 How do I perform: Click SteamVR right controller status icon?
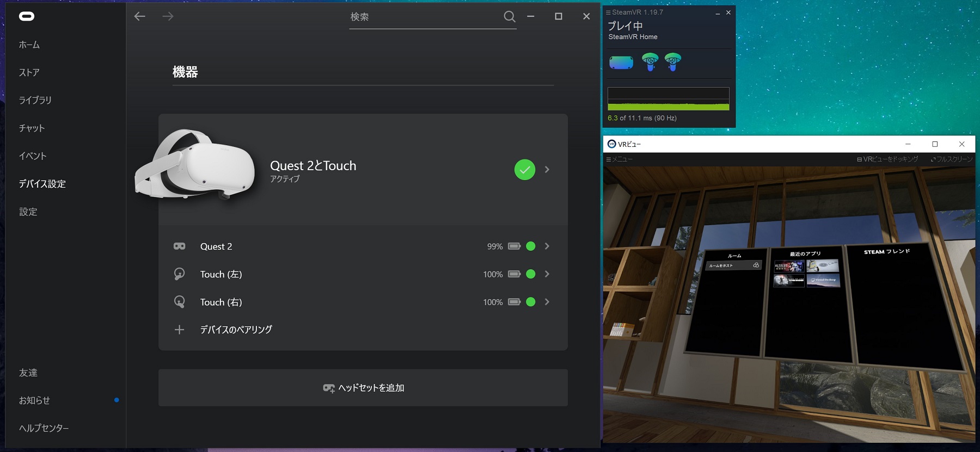tap(673, 62)
